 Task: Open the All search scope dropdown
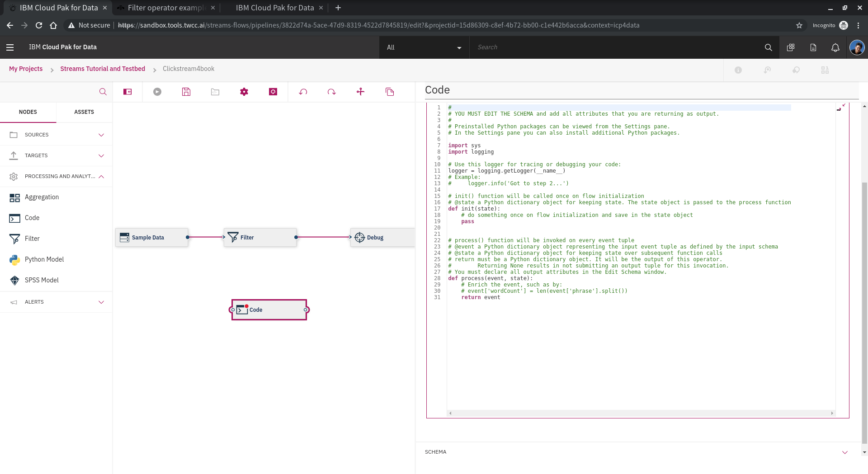click(x=424, y=47)
